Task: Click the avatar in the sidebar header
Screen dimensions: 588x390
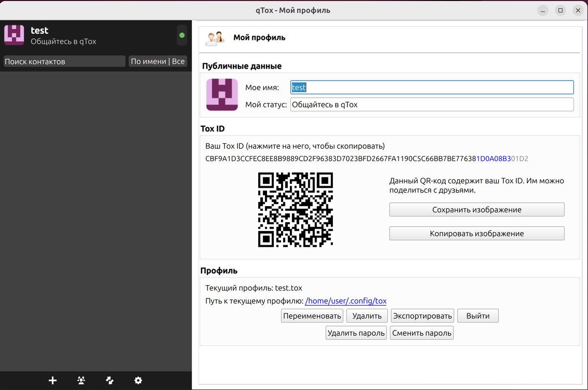Action: tap(14, 35)
